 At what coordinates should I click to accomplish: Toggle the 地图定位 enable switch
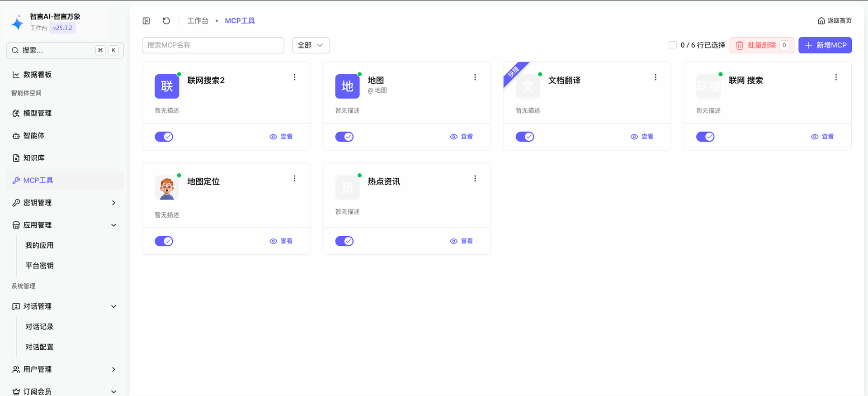pyautogui.click(x=164, y=241)
